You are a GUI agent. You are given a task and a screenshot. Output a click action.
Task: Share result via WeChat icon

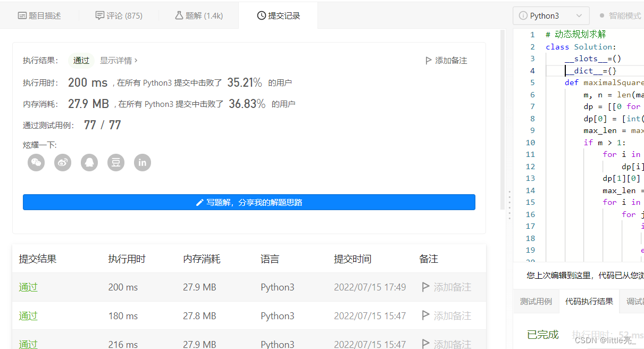(36, 163)
